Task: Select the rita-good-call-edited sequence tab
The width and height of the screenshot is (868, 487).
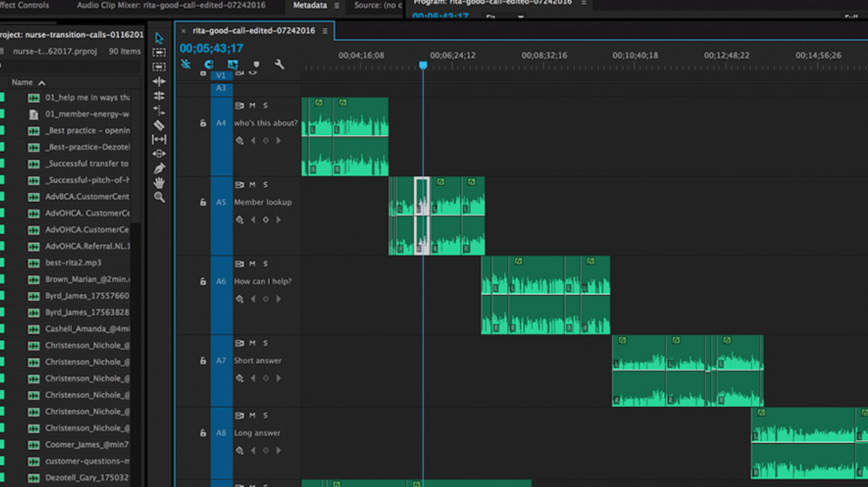Action: tap(253, 31)
